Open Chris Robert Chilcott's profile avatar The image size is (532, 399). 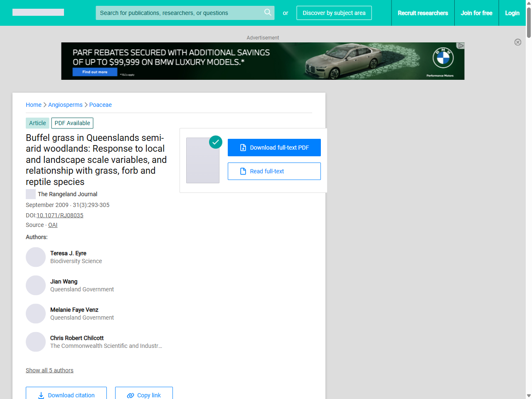click(36, 342)
